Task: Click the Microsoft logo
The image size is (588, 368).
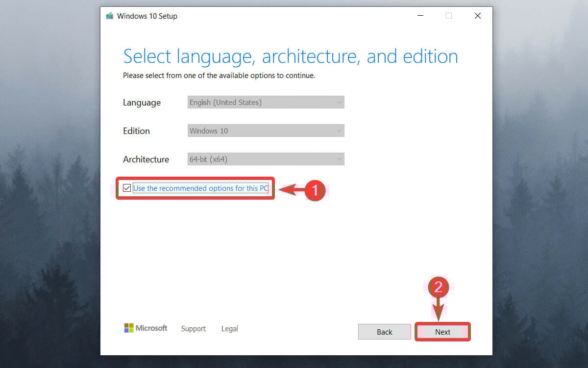Action: (x=146, y=328)
